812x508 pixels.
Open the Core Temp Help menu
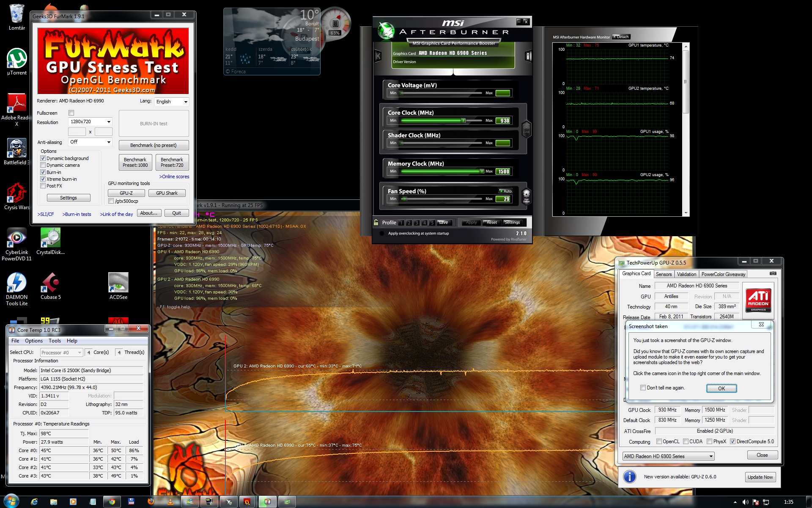(72, 341)
